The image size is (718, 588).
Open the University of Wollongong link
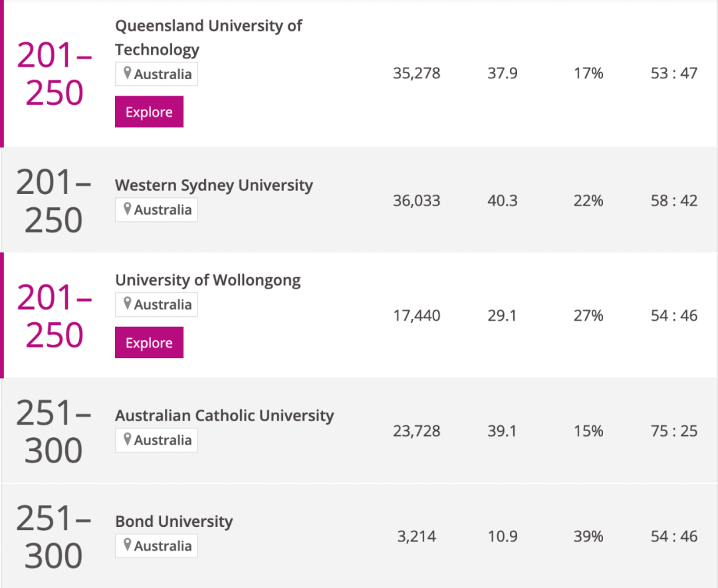pos(207,280)
